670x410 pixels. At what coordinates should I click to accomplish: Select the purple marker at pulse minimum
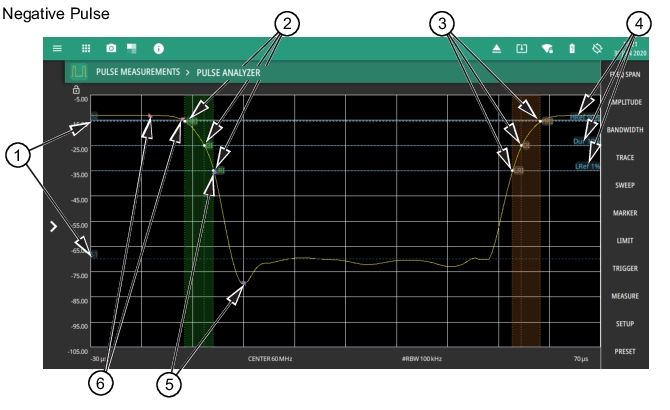point(244,283)
